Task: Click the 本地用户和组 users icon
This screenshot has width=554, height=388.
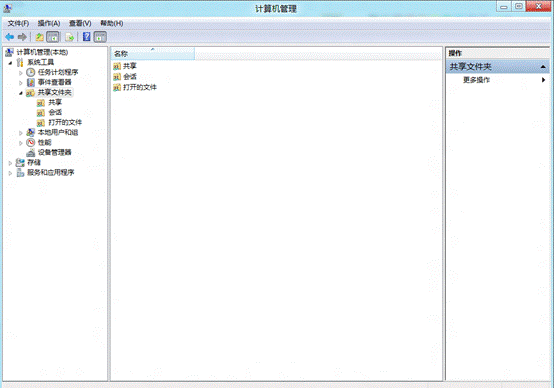Action: pos(31,133)
